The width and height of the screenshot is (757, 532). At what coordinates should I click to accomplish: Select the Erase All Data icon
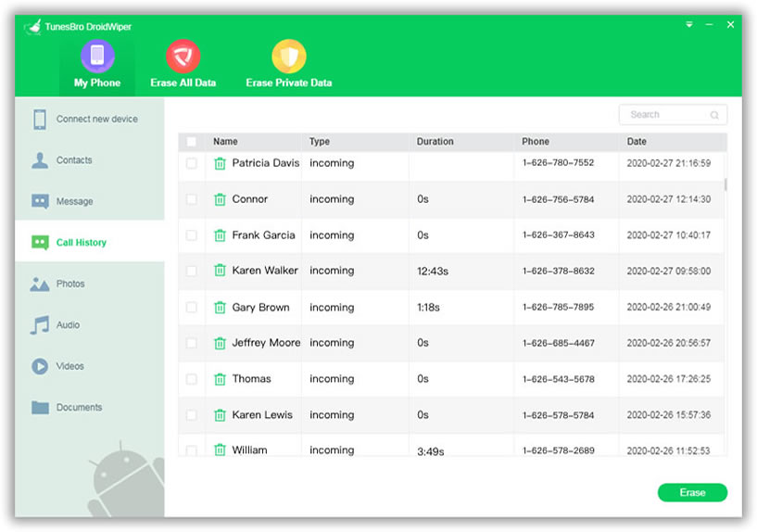[x=183, y=57]
